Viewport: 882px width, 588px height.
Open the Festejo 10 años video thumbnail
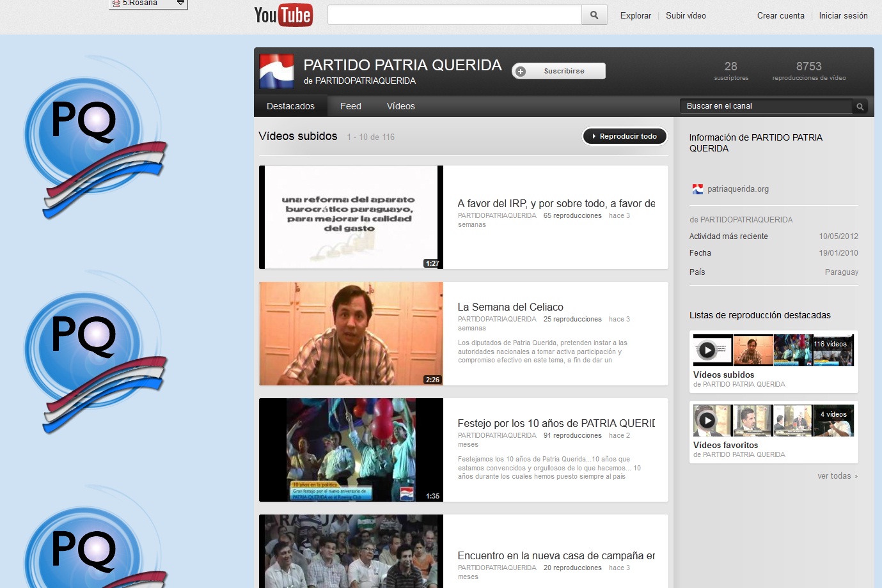coord(351,450)
